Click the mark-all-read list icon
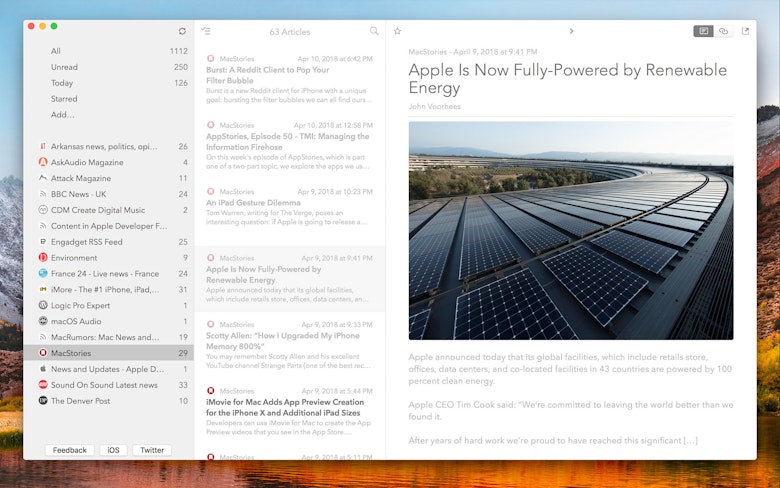Viewport: 780px width, 488px height. 206,31
